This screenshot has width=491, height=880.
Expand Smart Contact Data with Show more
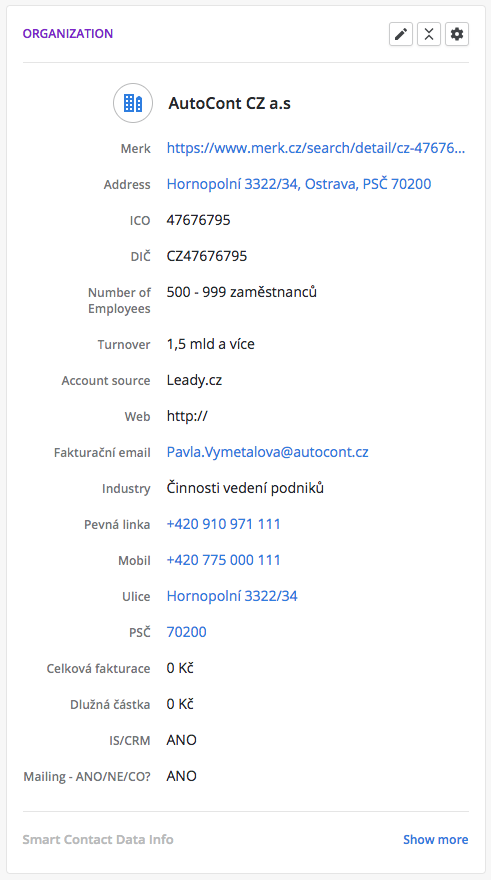tap(435, 840)
